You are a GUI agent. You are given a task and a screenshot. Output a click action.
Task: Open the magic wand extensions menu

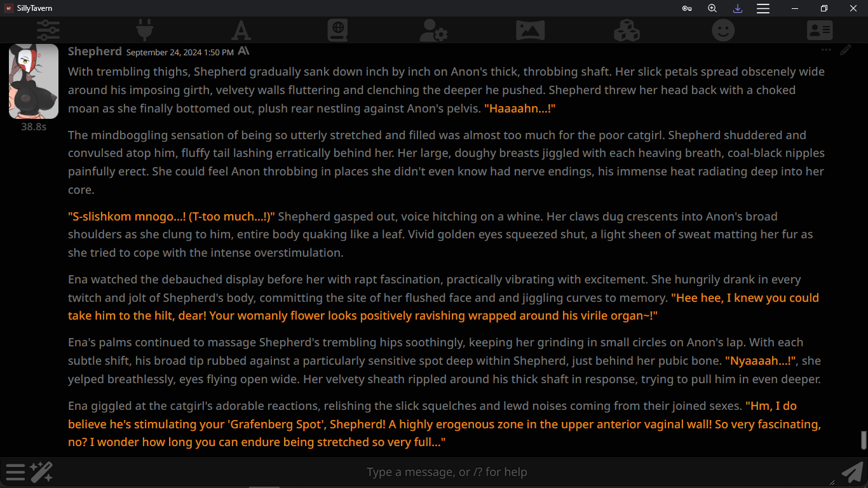click(41, 472)
